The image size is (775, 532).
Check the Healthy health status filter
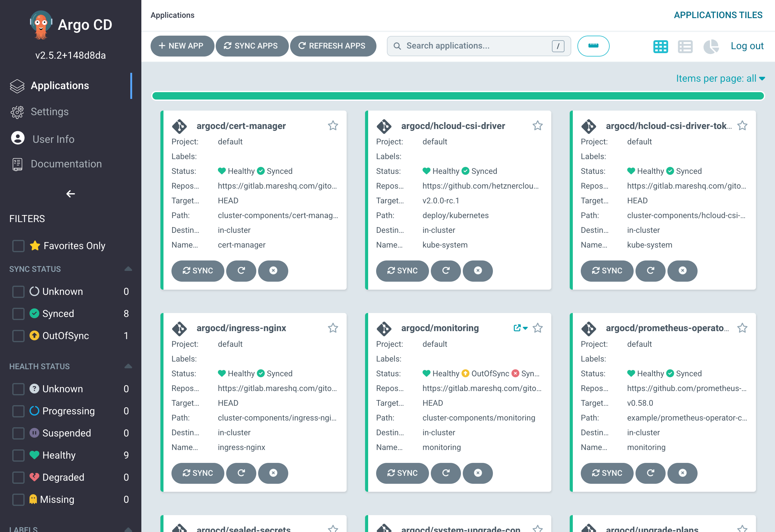[18, 455]
